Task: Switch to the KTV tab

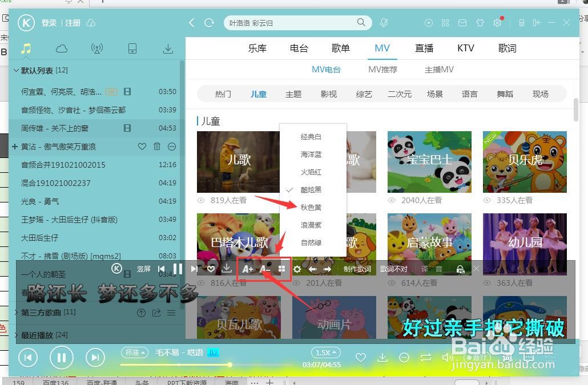Action: tap(465, 48)
